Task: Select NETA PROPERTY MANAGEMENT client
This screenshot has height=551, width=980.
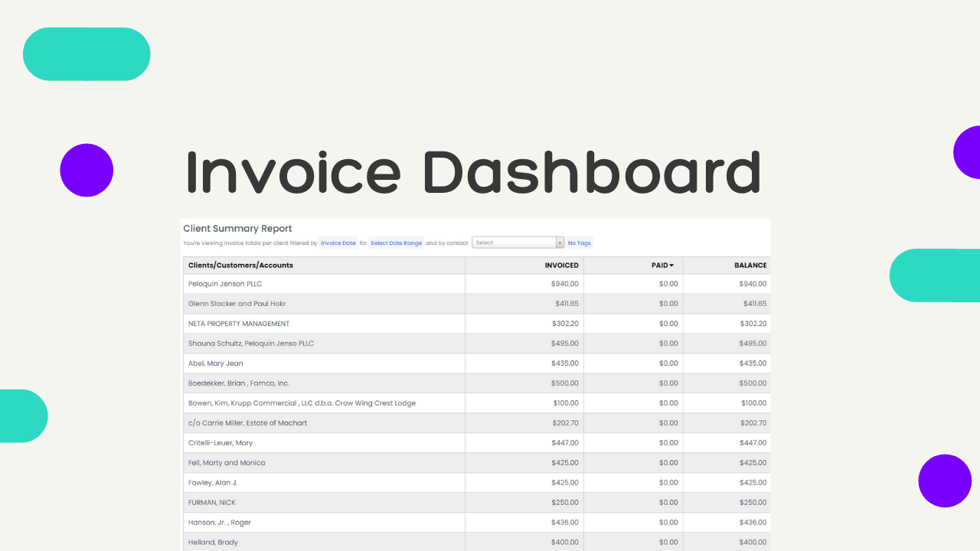Action: [x=239, y=324]
